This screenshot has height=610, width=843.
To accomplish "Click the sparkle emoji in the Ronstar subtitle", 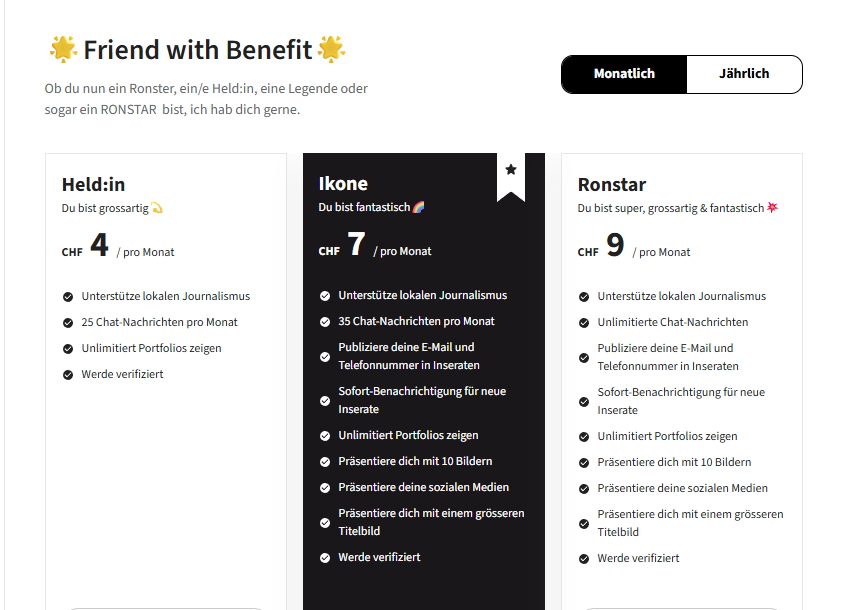I will pyautogui.click(x=772, y=208).
